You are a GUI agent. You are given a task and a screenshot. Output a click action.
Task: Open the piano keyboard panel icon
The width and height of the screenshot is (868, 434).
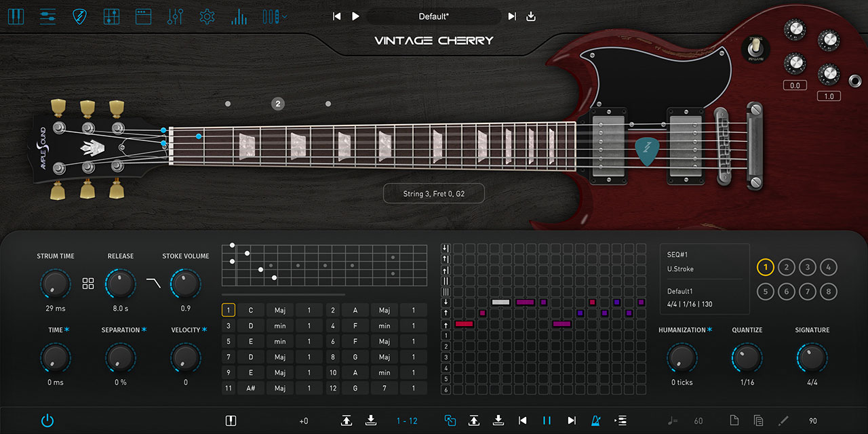pyautogui.click(x=16, y=16)
